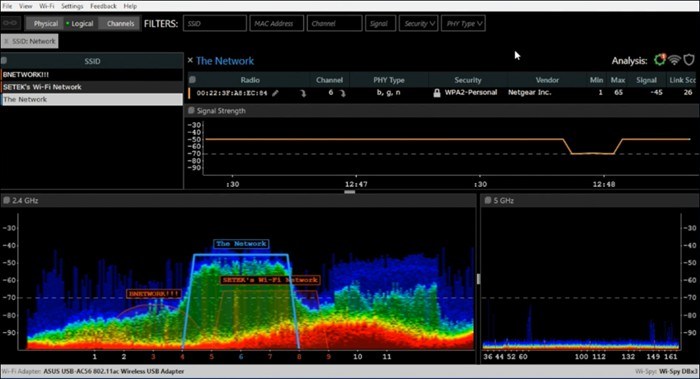Switch to Logical grouping view
This screenshot has height=379, width=700.
point(80,24)
